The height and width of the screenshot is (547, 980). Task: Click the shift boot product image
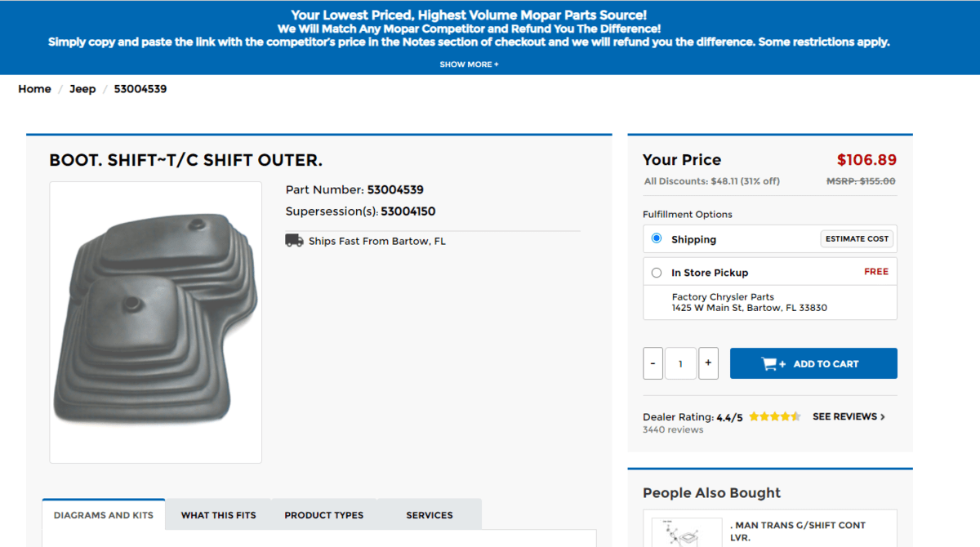pyautogui.click(x=155, y=322)
